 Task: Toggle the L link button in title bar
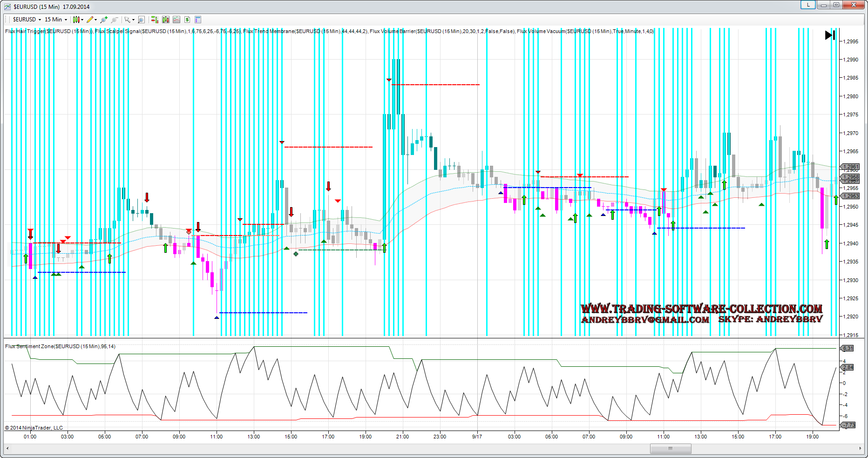[x=808, y=5]
